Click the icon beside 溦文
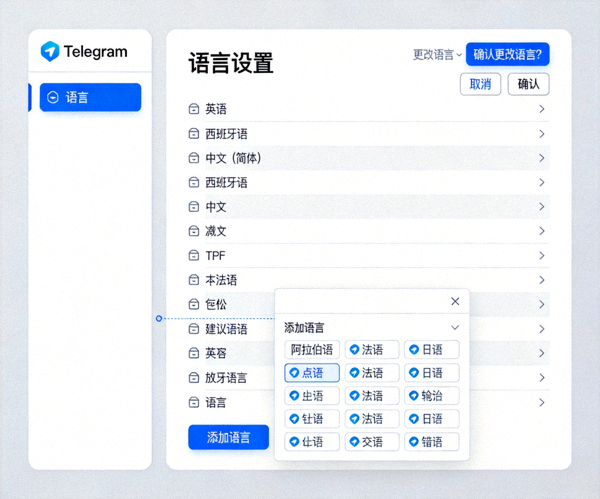Screen dimensions: 600x499 (194, 231)
